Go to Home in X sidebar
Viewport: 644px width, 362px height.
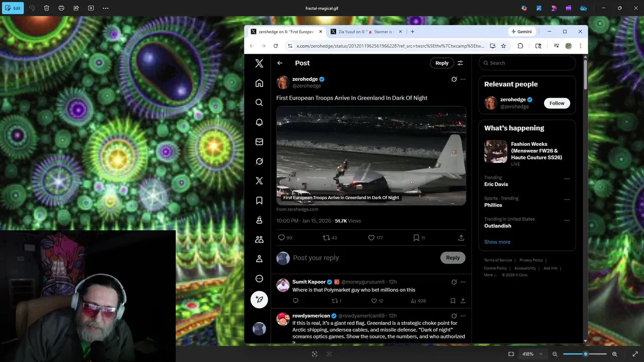pos(259,83)
